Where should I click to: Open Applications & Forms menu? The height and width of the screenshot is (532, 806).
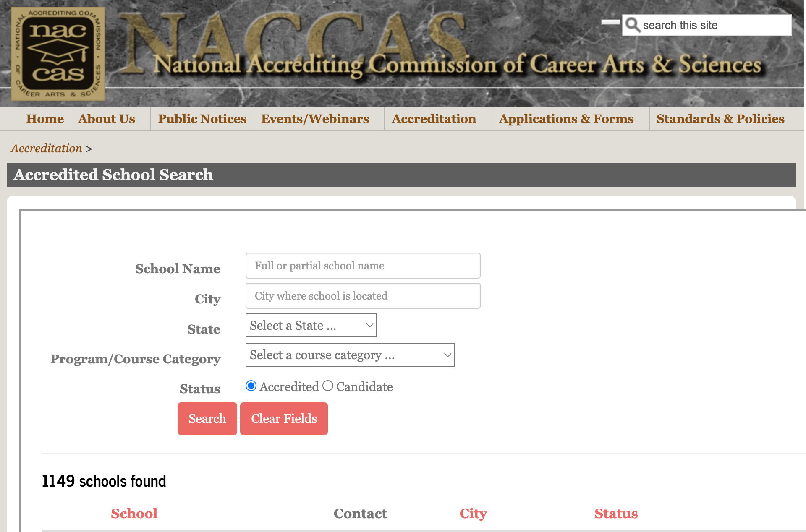566,119
